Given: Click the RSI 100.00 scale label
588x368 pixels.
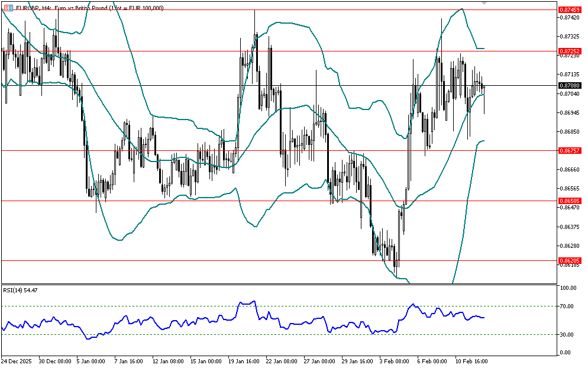Looking at the screenshot, I should coord(568,288).
